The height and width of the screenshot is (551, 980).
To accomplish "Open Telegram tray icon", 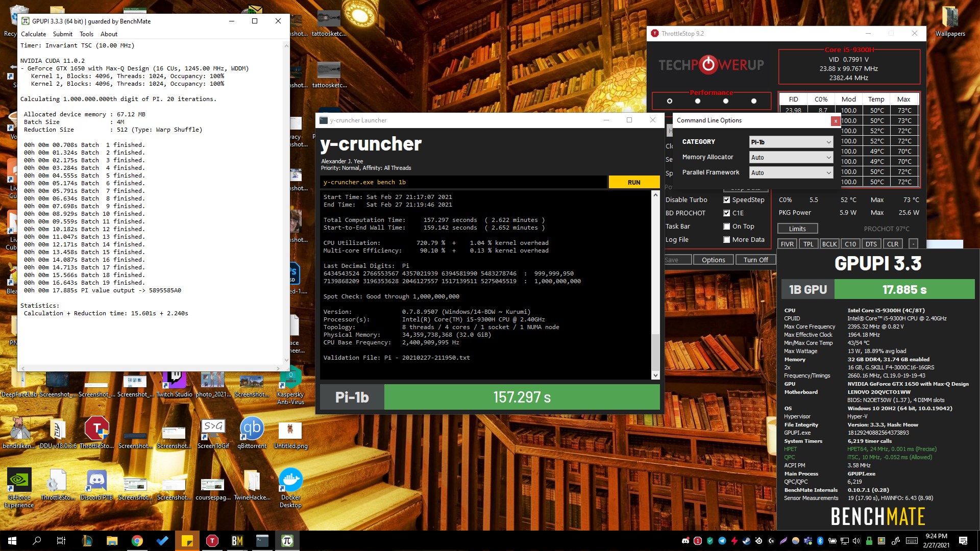I will (722, 541).
